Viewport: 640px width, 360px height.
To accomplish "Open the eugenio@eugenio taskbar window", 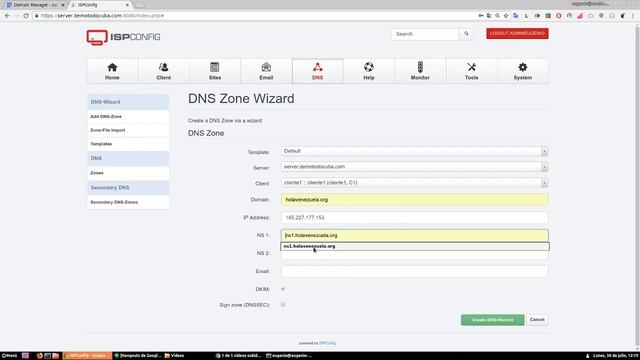I will pos(289,356).
